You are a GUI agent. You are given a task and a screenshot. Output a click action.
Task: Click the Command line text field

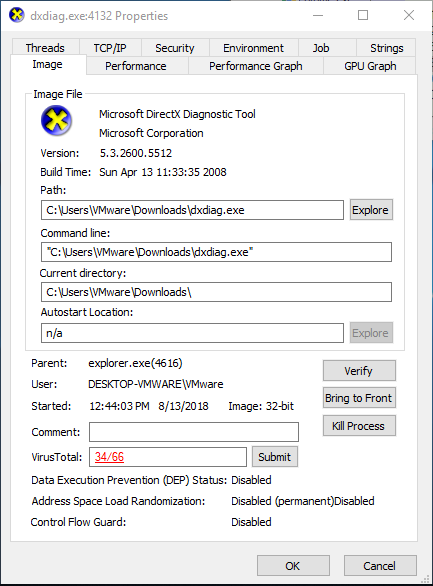tap(216, 252)
